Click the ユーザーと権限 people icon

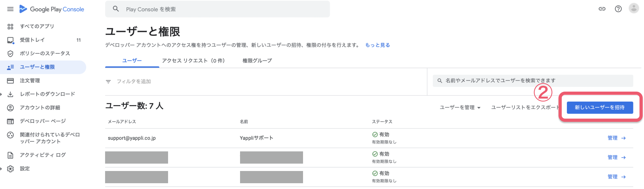[10, 67]
